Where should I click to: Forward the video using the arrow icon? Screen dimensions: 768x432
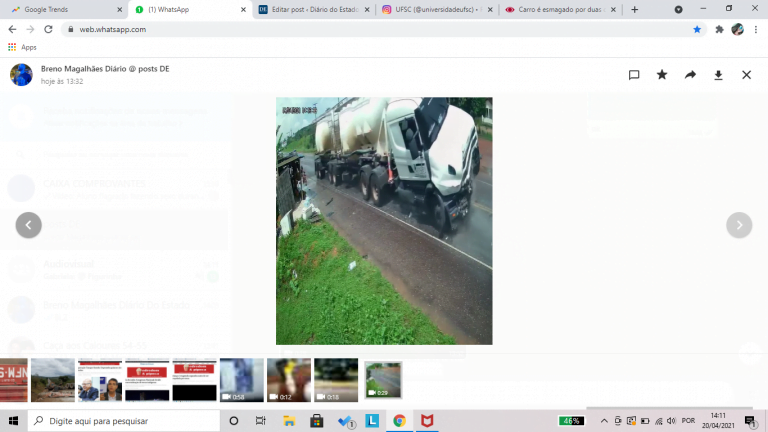690,74
